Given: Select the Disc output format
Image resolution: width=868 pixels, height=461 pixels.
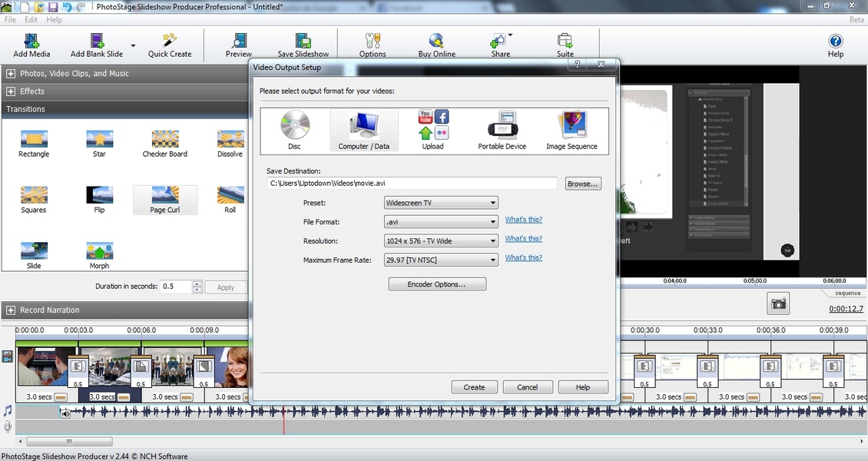Looking at the screenshot, I should tap(294, 131).
